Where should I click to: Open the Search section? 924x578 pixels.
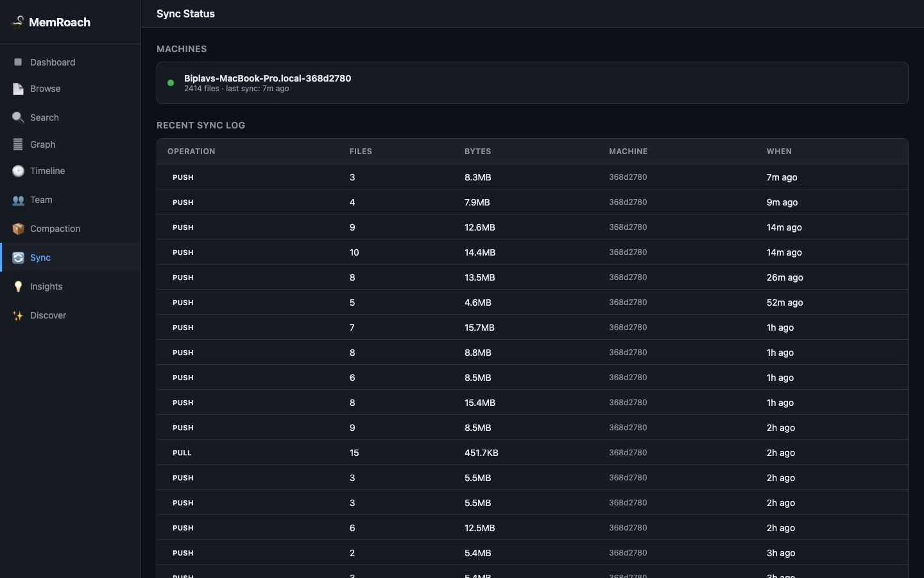click(x=71, y=118)
